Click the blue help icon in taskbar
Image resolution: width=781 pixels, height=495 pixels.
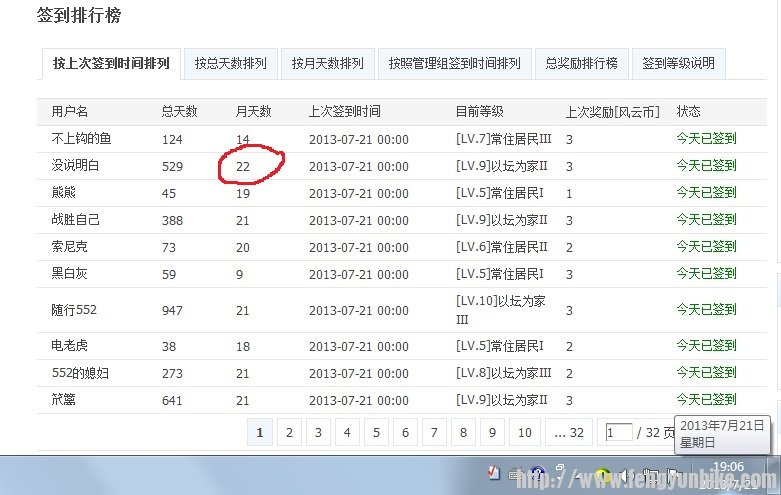[538, 474]
